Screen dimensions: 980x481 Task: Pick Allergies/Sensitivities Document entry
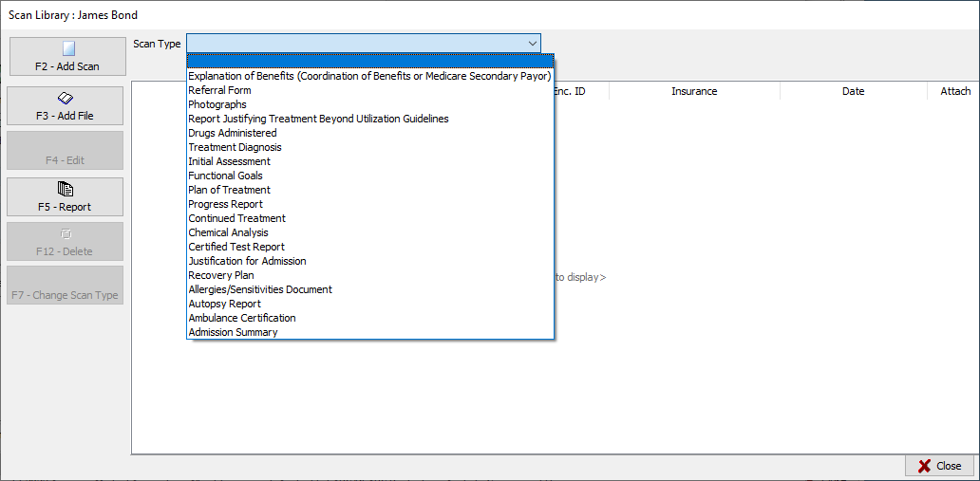260,289
